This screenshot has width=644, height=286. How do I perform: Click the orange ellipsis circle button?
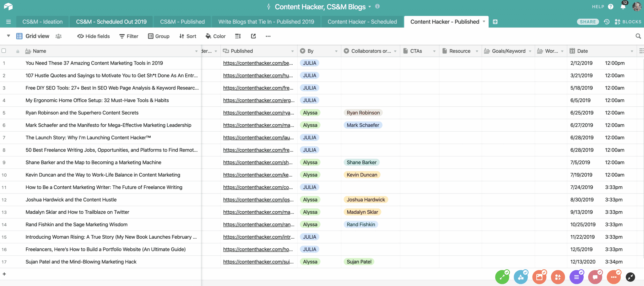pyautogui.click(x=614, y=277)
